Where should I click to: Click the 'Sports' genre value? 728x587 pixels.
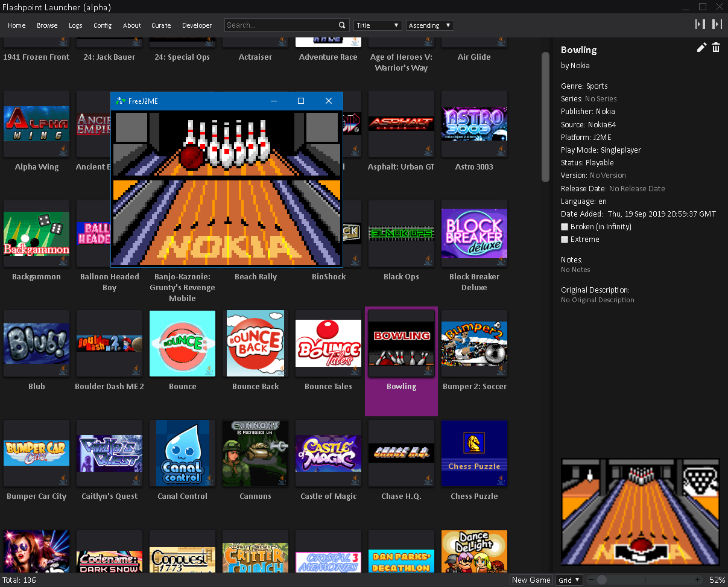pos(597,86)
